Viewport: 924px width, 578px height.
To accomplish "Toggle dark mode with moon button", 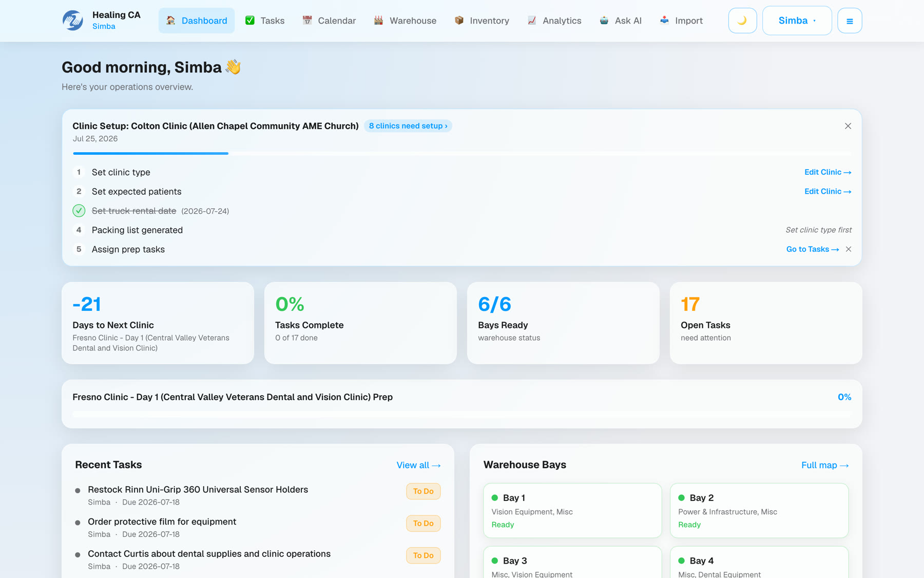I will pyautogui.click(x=742, y=21).
